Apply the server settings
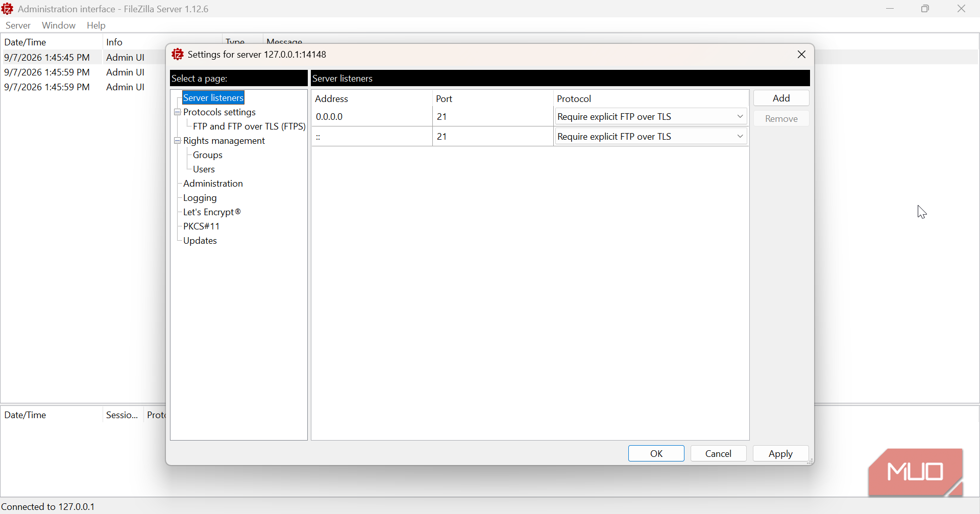Image resolution: width=980 pixels, height=514 pixels. 780,454
